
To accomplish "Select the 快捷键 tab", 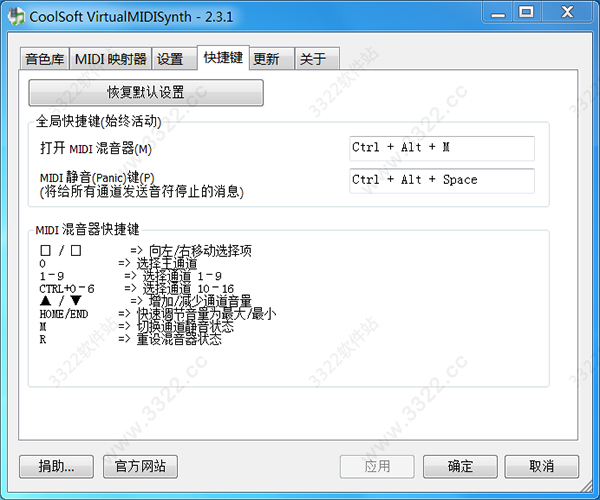I will (223, 58).
